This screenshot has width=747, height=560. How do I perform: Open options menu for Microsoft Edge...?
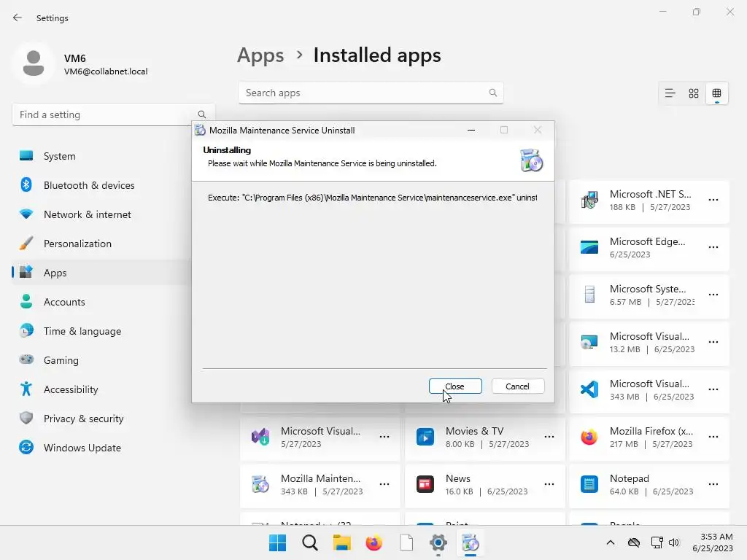713,247
